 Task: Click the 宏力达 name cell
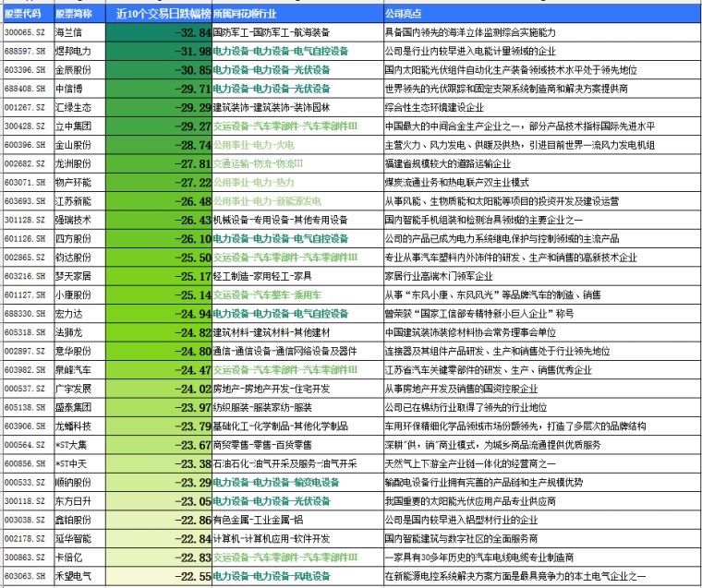[79, 314]
